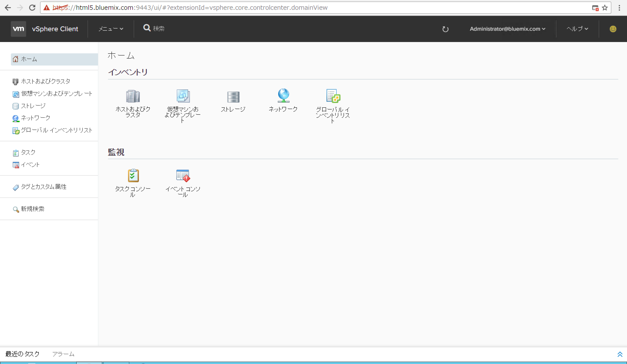
Task: Collapse the bottom panel with the double chevron
Action: click(619, 354)
